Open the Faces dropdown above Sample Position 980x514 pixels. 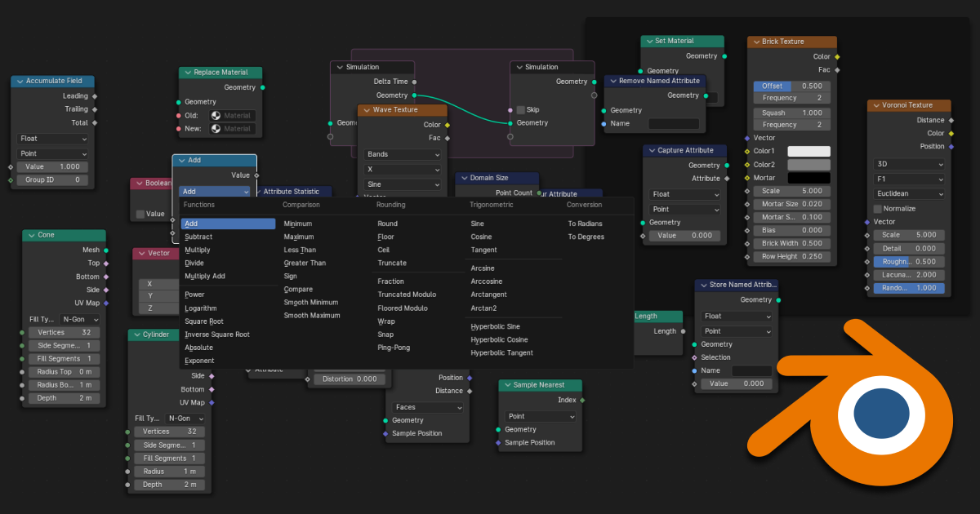[x=429, y=407]
